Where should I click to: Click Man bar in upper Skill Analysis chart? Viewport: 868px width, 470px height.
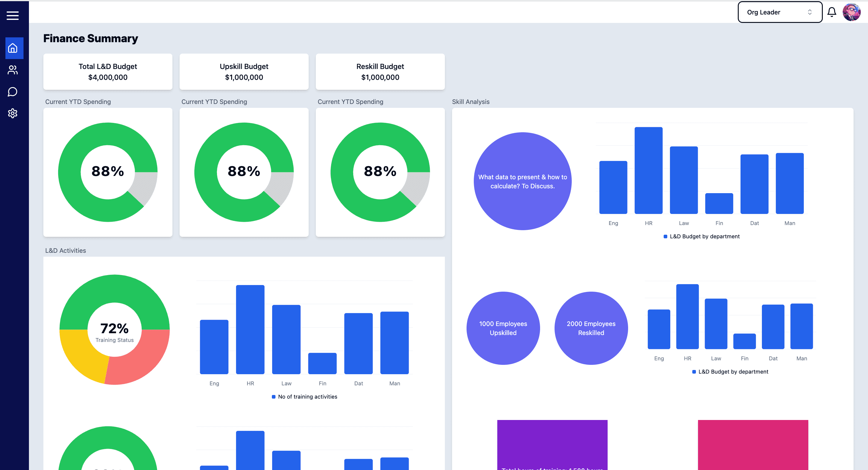pyautogui.click(x=790, y=183)
